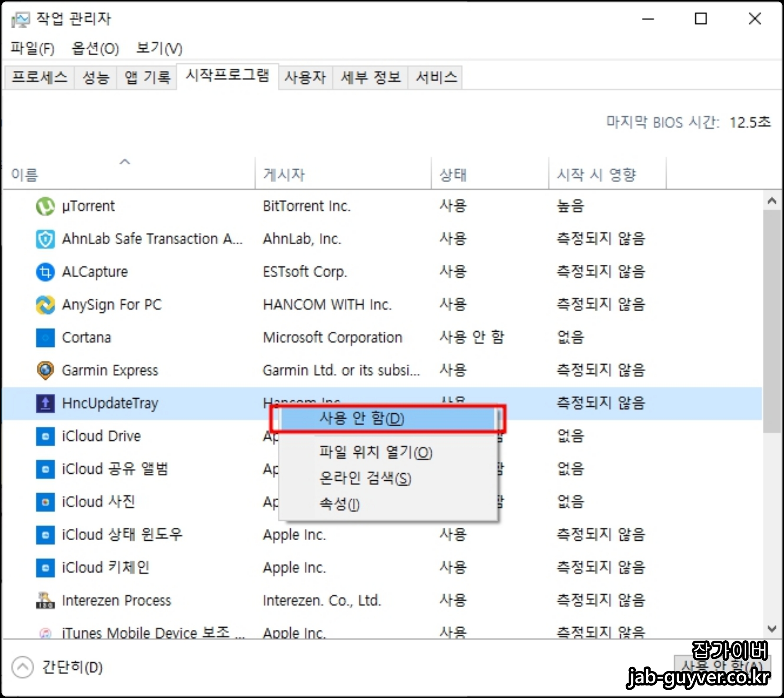Select the HncUpdateTray row name
The image size is (784, 698).
coord(110,403)
